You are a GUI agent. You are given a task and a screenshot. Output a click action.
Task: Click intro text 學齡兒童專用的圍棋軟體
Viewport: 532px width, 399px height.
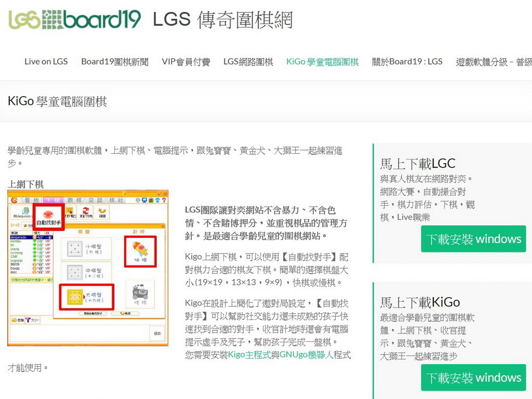coord(175,157)
